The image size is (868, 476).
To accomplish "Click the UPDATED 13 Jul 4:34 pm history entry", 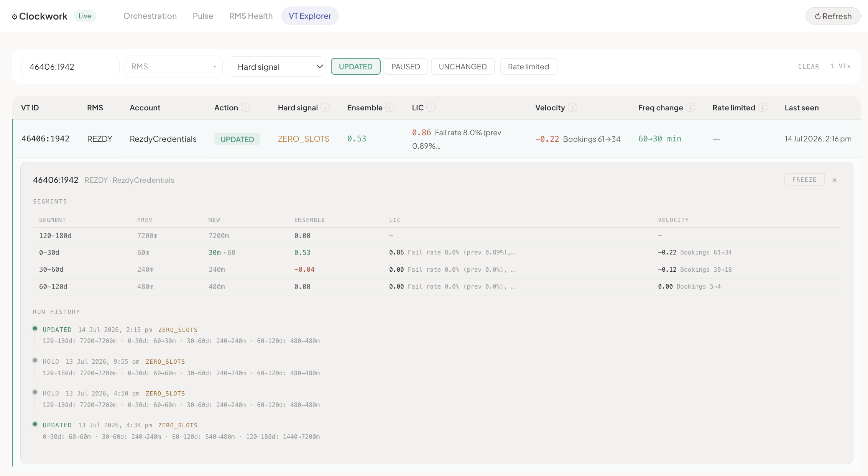I will tap(181, 431).
